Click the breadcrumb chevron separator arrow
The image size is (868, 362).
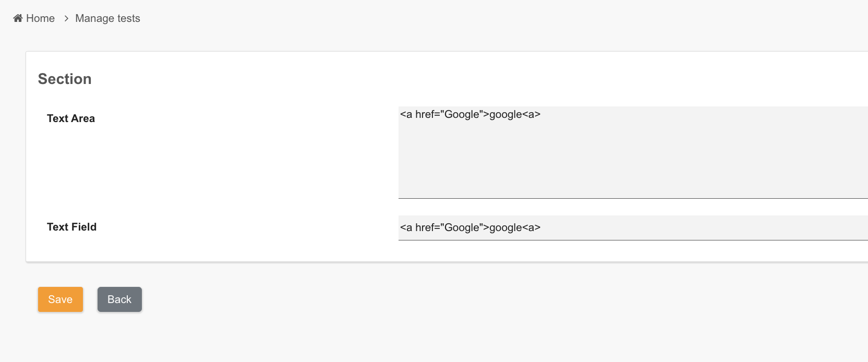pyautogui.click(x=66, y=18)
